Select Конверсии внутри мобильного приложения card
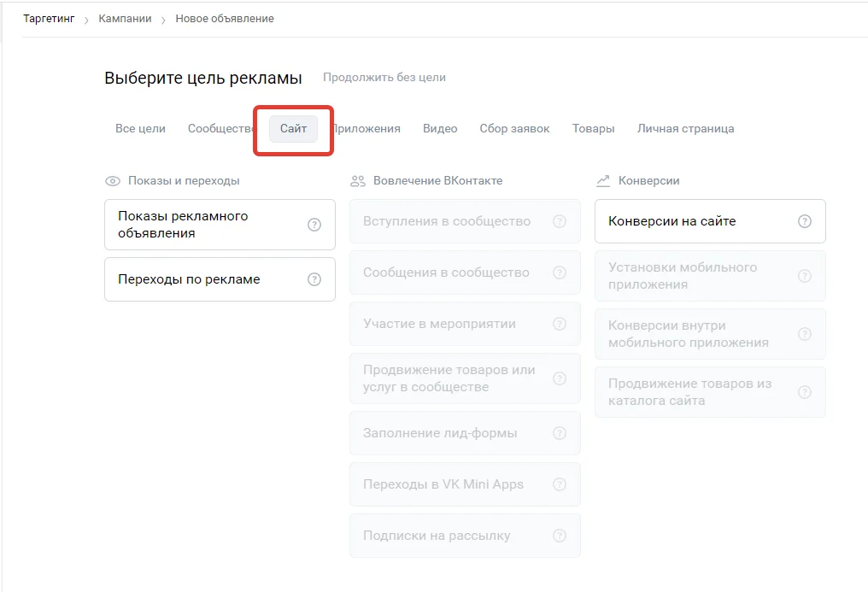Screen dimensions: 868x592 tap(710, 334)
